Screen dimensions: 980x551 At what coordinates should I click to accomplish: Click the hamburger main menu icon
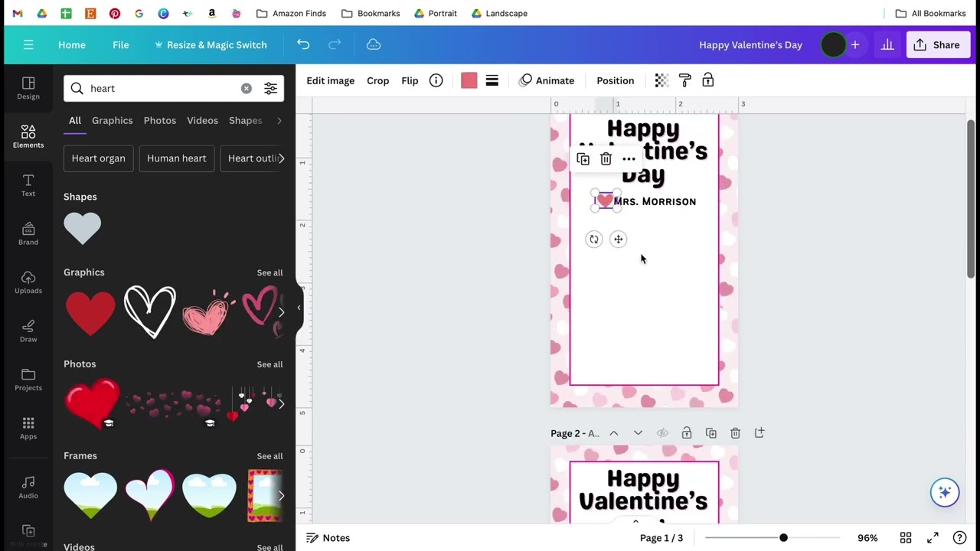click(28, 44)
